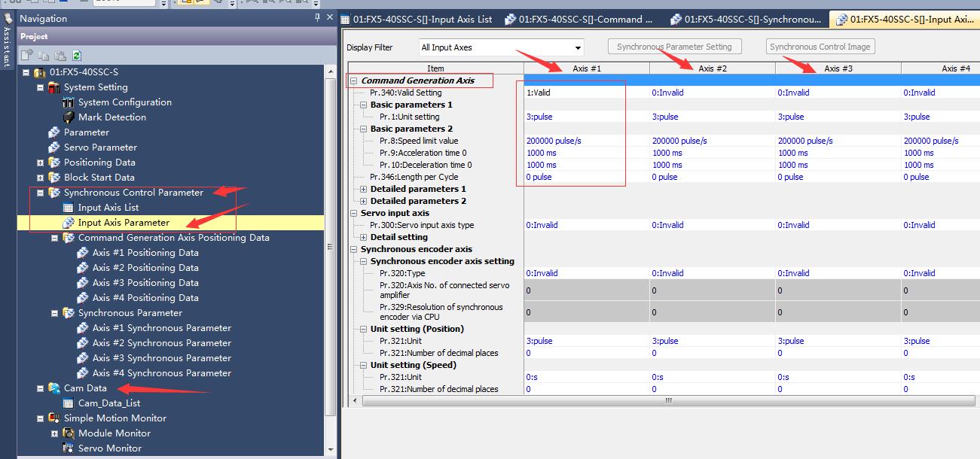The width and height of the screenshot is (980, 459).
Task: Switch to the Input Axis List tab
Action: [x=417, y=20]
